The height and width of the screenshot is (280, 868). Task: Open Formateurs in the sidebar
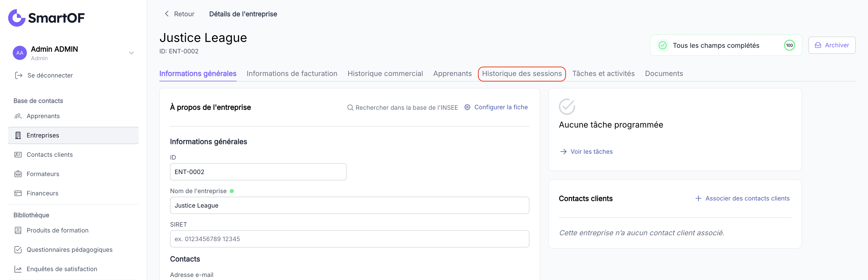(43, 174)
